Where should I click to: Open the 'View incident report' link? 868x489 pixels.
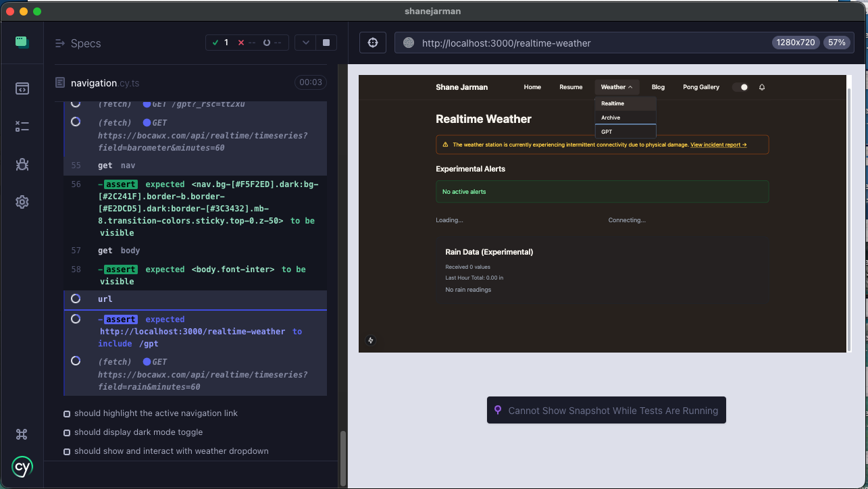click(718, 145)
